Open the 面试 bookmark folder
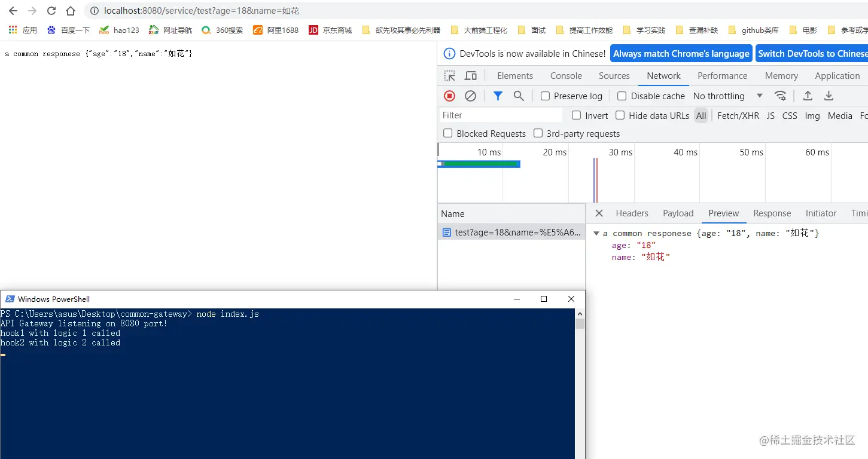The height and width of the screenshot is (459, 868). [x=532, y=30]
